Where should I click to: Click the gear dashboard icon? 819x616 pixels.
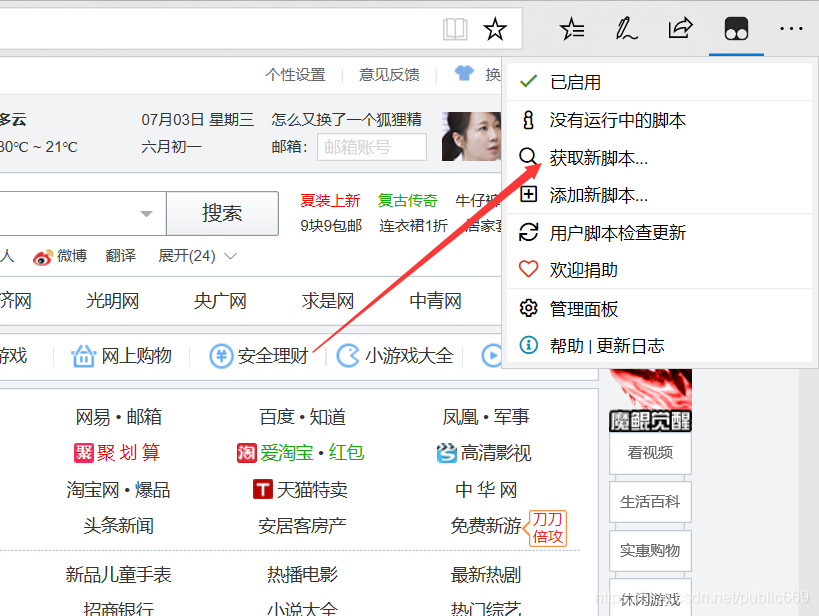529,308
